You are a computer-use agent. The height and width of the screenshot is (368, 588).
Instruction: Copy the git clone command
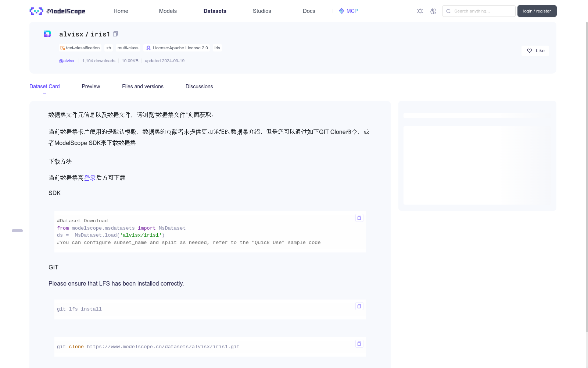(x=359, y=344)
